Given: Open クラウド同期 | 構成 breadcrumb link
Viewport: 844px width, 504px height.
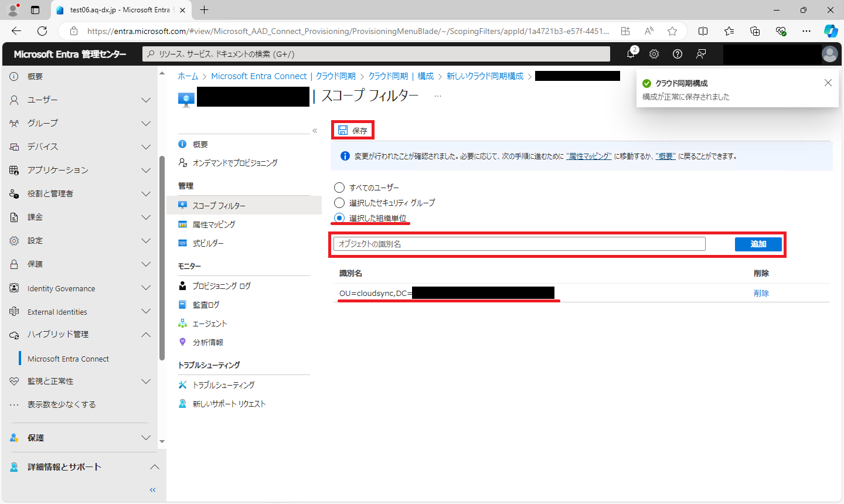Looking at the screenshot, I should tap(401, 76).
